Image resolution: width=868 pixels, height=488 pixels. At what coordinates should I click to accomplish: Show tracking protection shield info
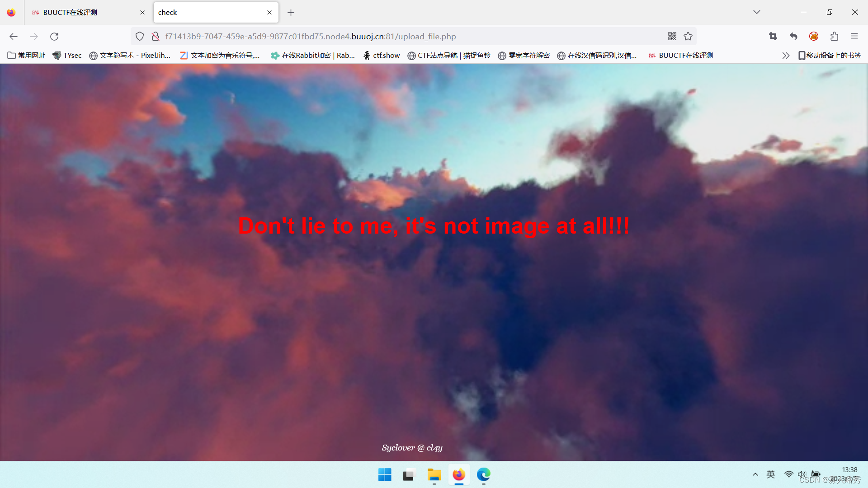click(x=140, y=37)
